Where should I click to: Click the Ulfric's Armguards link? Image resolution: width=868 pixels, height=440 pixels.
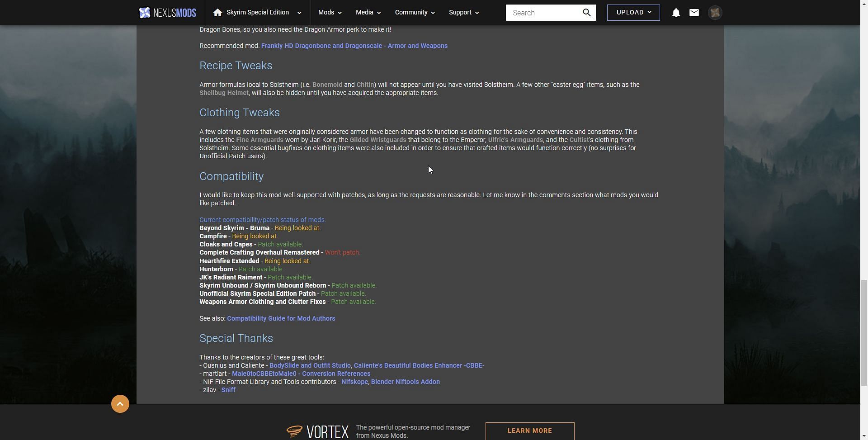(515, 140)
